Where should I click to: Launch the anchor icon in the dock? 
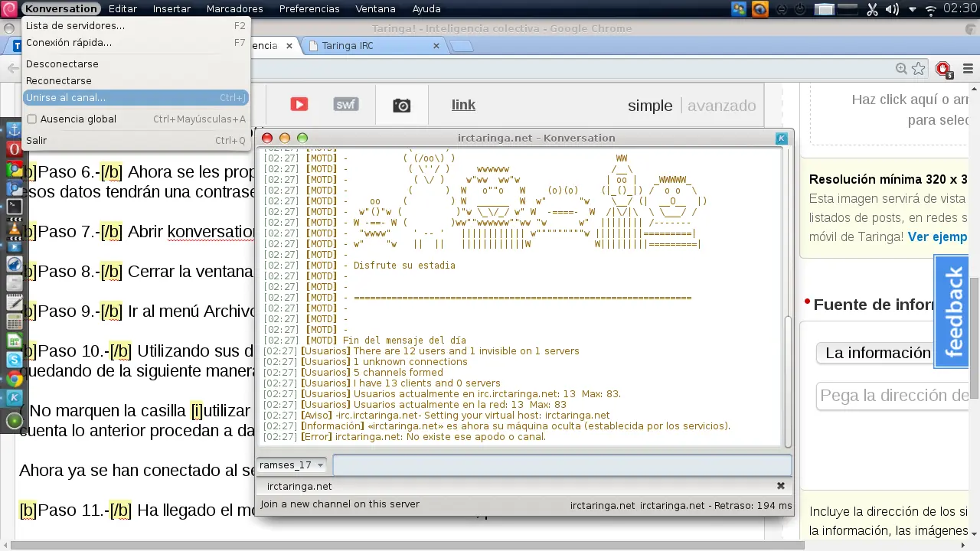click(14, 130)
